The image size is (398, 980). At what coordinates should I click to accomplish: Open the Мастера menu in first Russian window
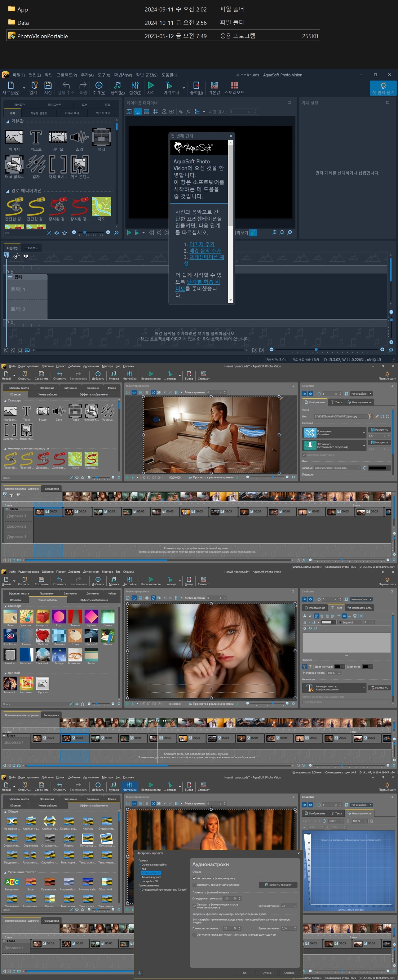click(x=107, y=366)
